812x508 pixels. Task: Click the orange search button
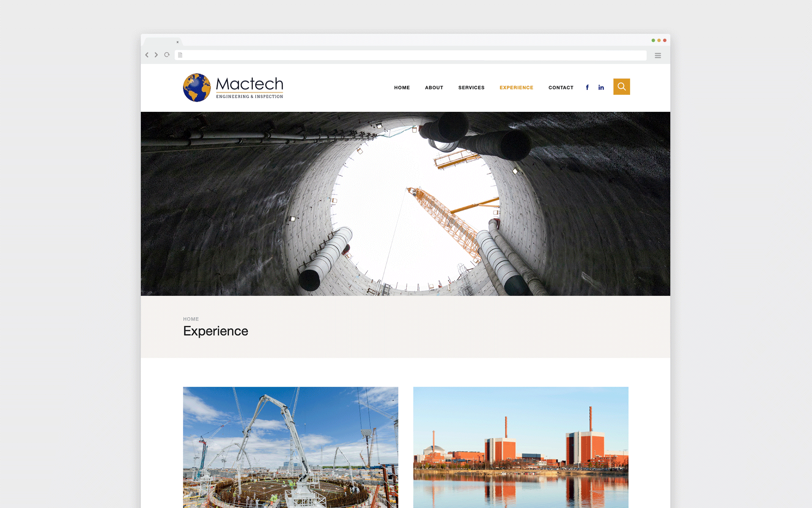coord(622,87)
